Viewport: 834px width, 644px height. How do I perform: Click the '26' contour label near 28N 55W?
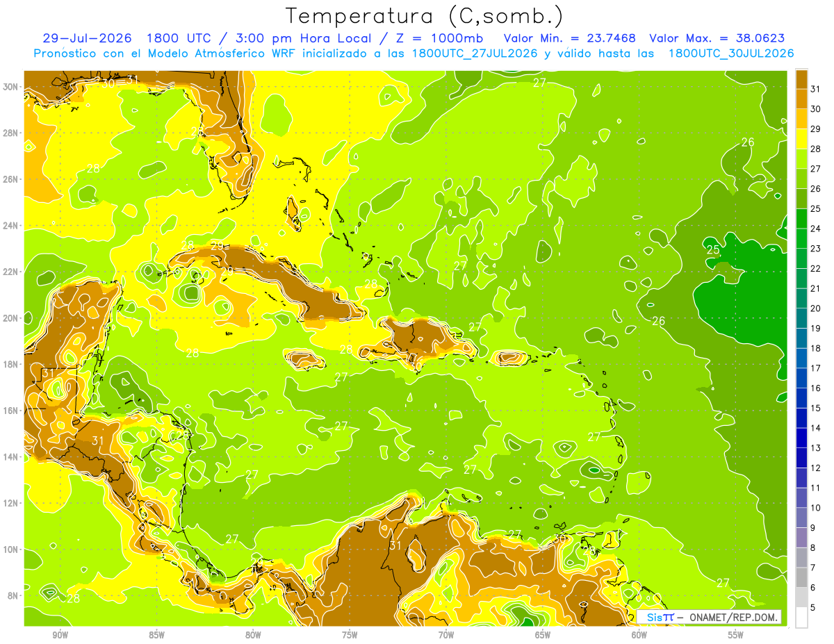click(748, 142)
